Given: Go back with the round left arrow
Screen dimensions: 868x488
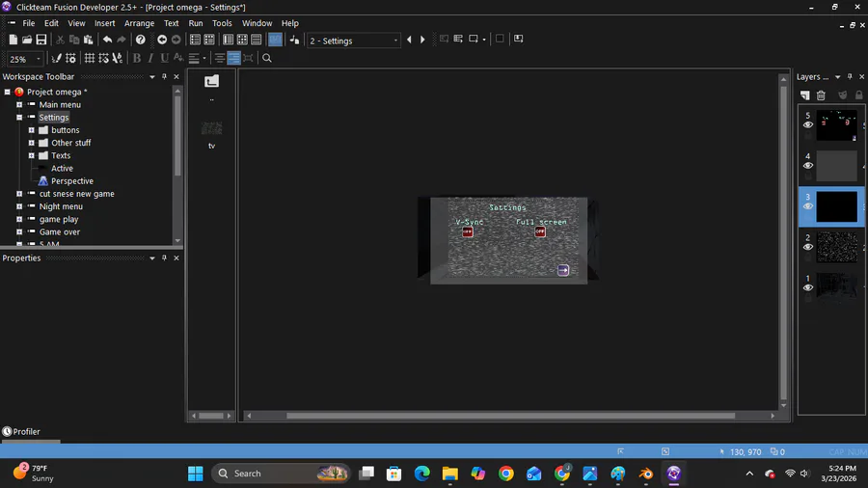Looking at the screenshot, I should click(162, 40).
